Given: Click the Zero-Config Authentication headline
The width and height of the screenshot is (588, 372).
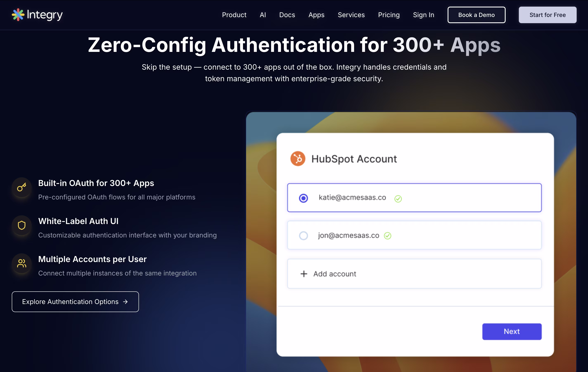Looking at the screenshot, I should click(x=294, y=45).
